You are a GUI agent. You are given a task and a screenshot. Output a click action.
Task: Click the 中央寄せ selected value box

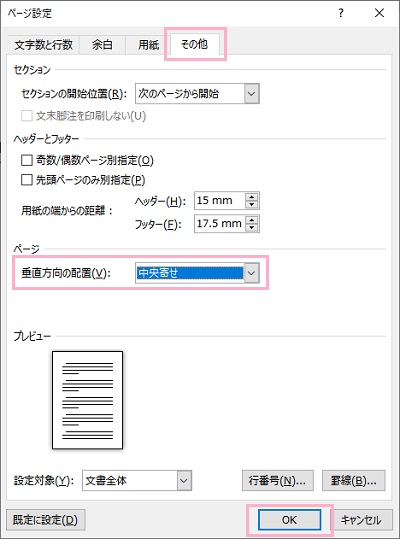pyautogui.click(x=190, y=273)
